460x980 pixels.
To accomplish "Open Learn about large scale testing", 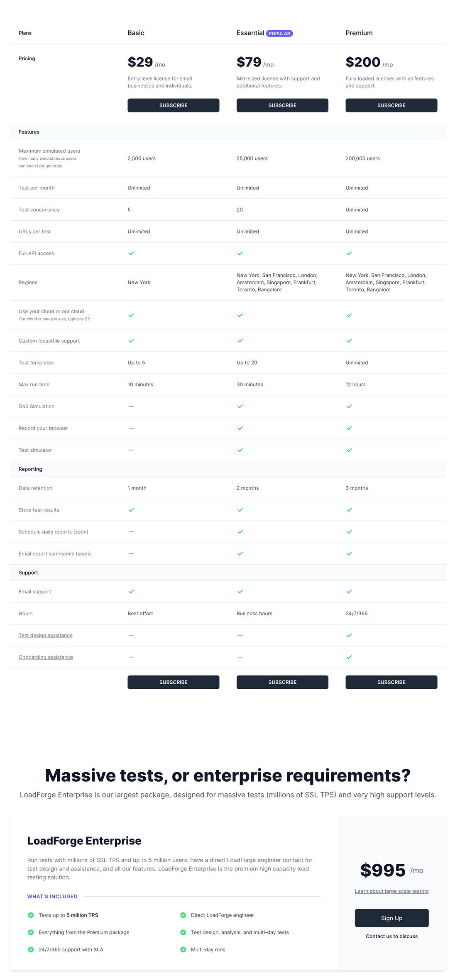I will pyautogui.click(x=391, y=891).
